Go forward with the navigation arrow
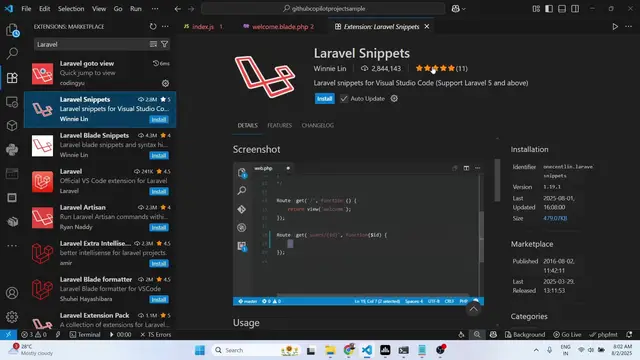This screenshot has width=640, height=360. click(191, 9)
